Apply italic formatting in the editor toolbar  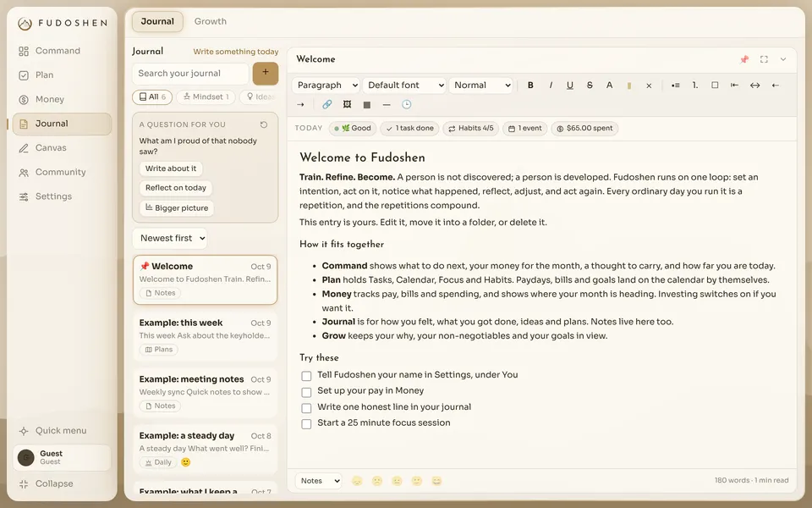coord(551,85)
